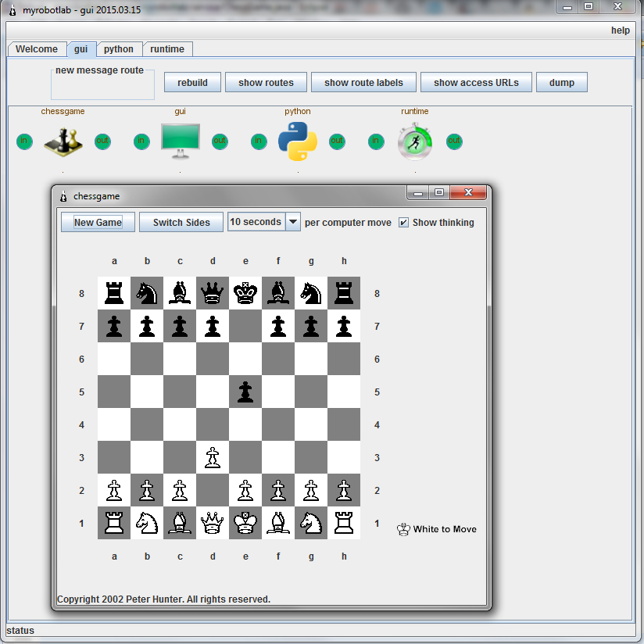Click the dump button
Viewport: 644px width, 644px height.
click(562, 82)
